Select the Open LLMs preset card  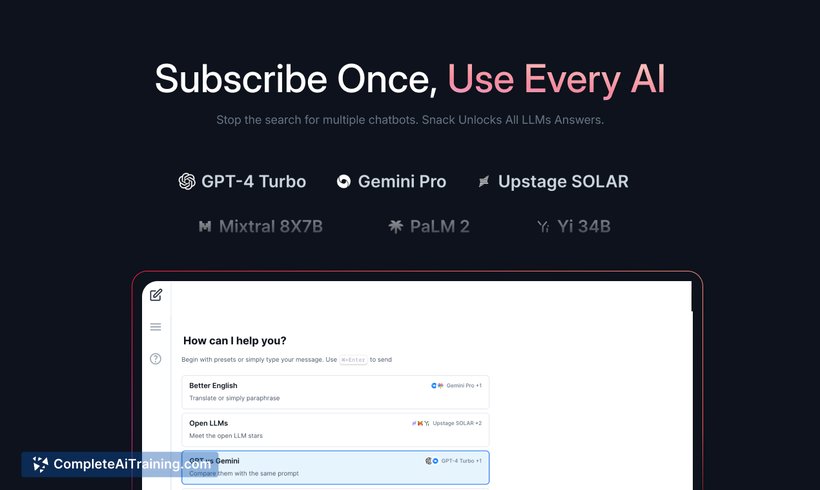tap(335, 429)
